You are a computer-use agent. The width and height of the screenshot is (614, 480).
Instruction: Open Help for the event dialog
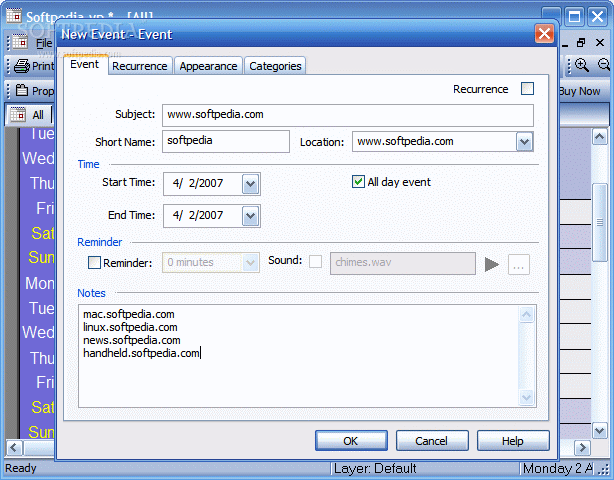[x=513, y=441]
